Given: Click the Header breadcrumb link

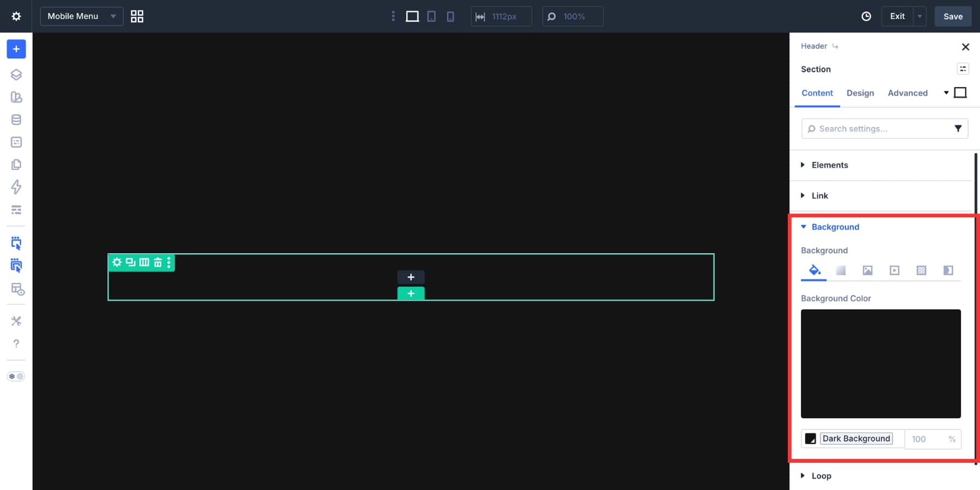Looking at the screenshot, I should (x=814, y=46).
